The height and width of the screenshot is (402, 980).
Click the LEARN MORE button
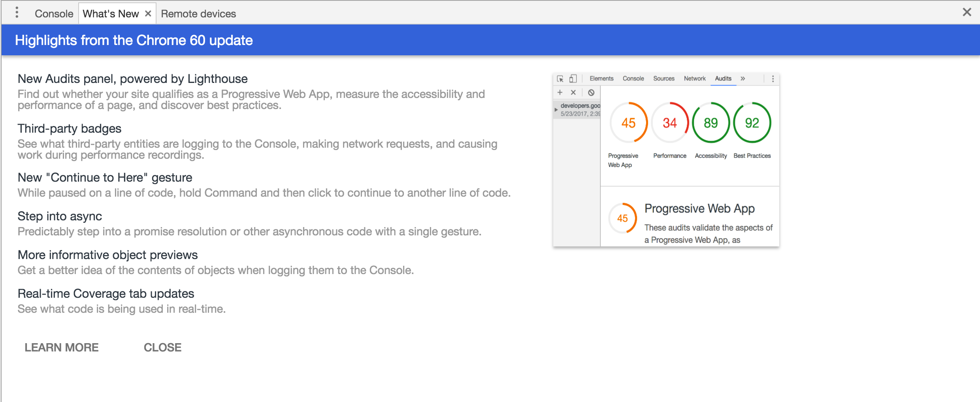point(62,348)
